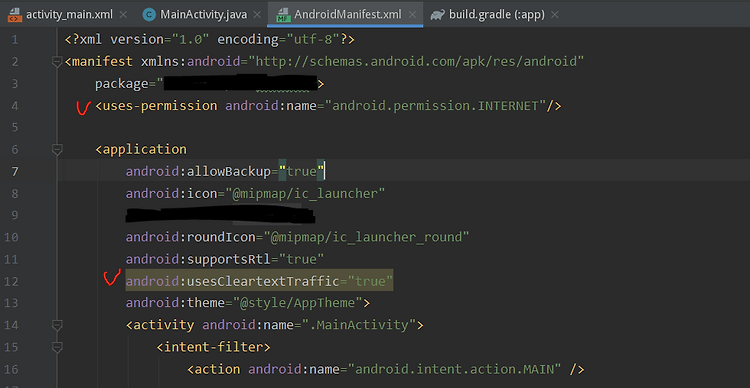Screen dimensions: 750x388
Task: Click the @style/AppTheme value
Action: (x=297, y=303)
